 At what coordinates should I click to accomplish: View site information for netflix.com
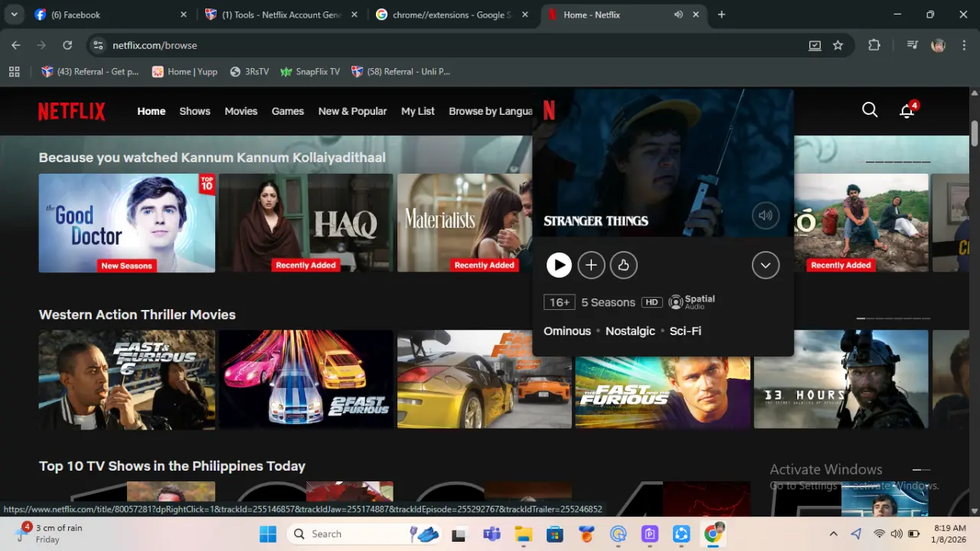tap(97, 45)
